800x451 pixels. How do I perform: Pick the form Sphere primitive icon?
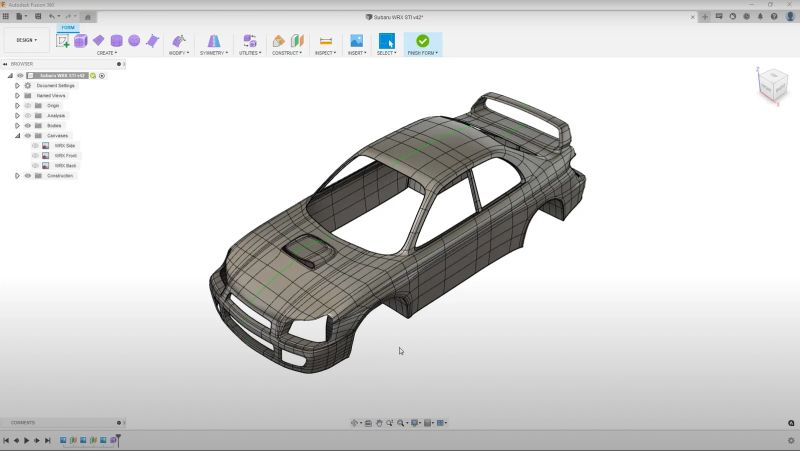[134, 40]
